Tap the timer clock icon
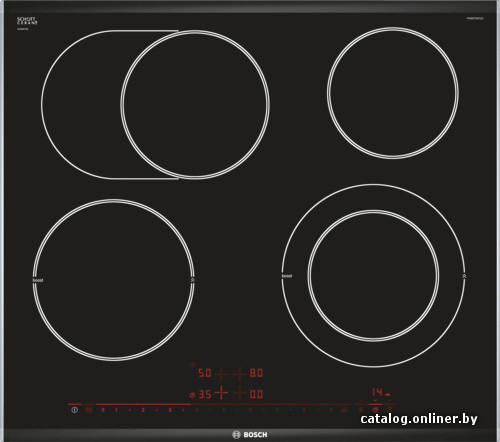The height and width of the screenshot is (442, 500). [375, 410]
